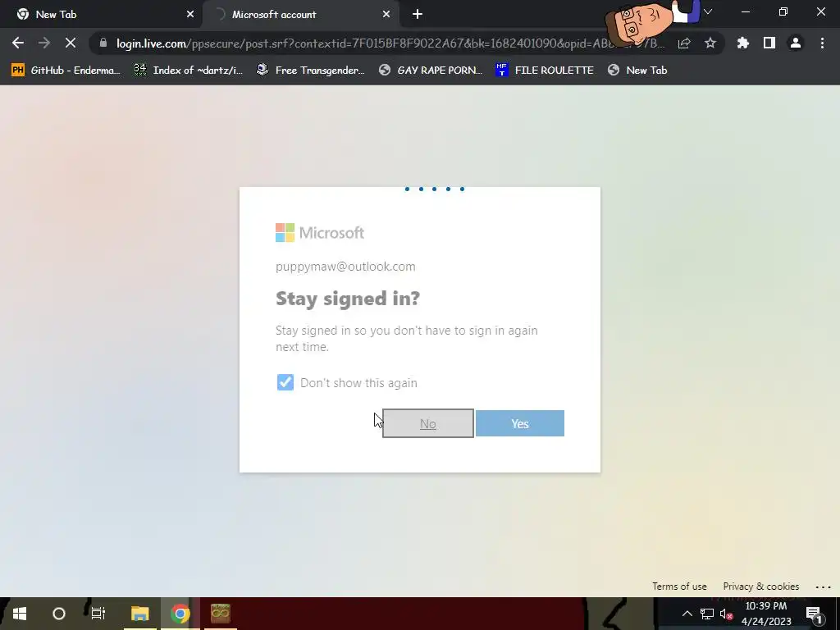Show hidden tray icons chevron
The width and height of the screenshot is (840, 630).
[x=687, y=614]
